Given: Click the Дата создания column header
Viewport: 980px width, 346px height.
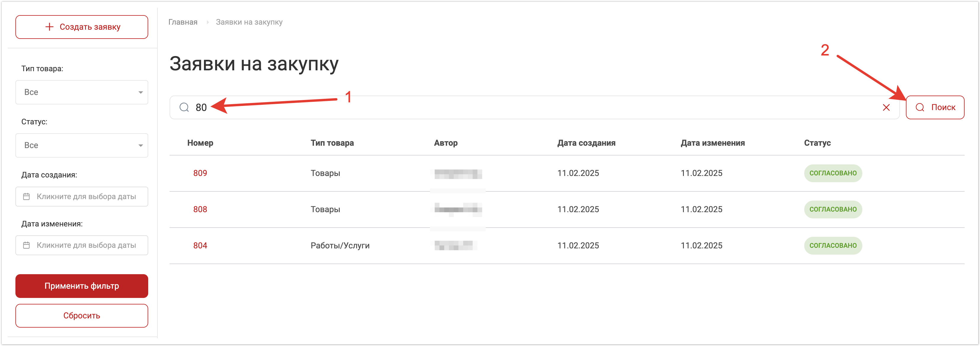Looking at the screenshot, I should [x=586, y=143].
